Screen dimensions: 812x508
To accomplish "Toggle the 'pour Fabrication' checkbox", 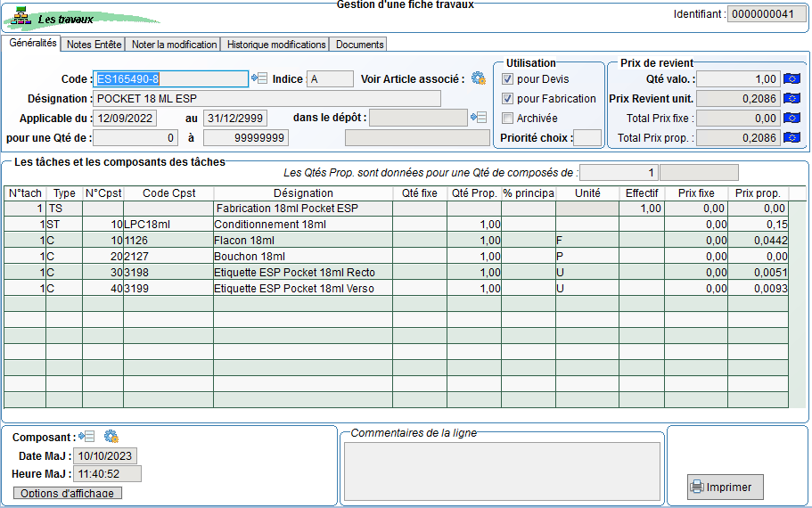I will point(508,99).
